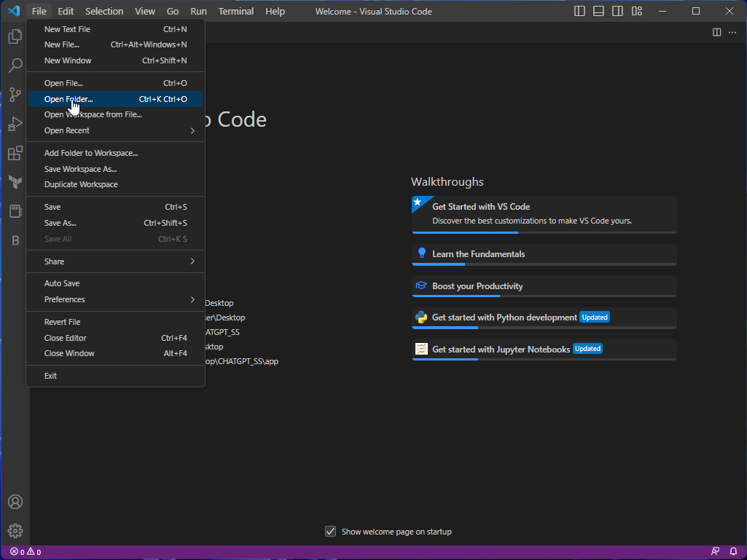Image resolution: width=747 pixels, height=560 pixels.
Task: Click the VS Code logo in title bar
Action: pos(14,11)
